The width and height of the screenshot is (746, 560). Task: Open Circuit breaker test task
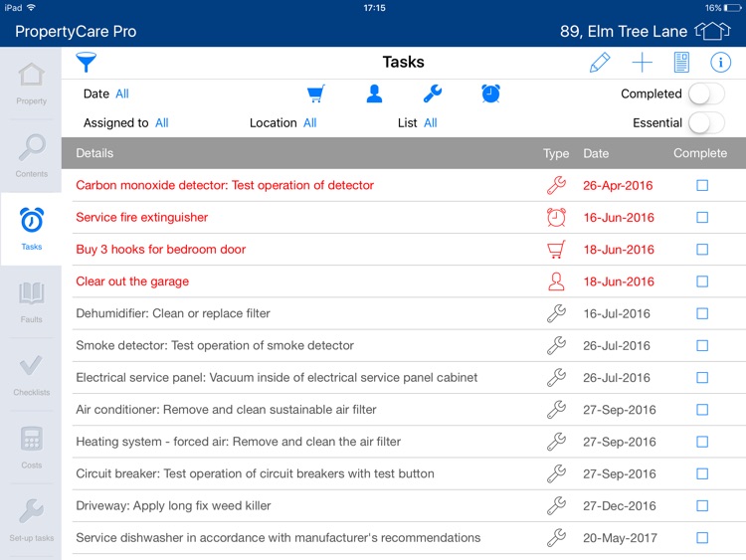pyautogui.click(x=255, y=473)
